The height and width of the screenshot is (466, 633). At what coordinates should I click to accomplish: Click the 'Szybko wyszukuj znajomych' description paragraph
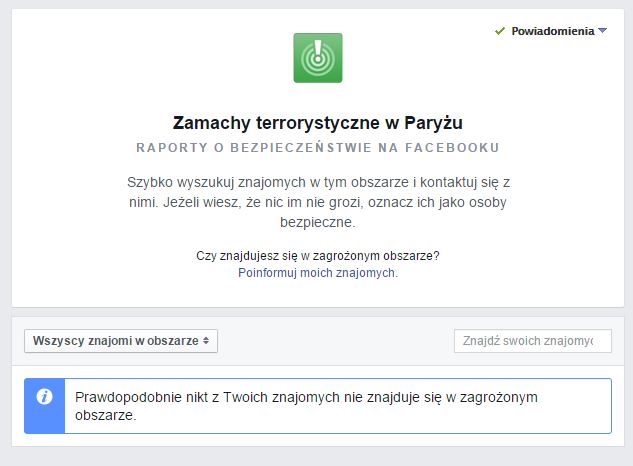317,201
